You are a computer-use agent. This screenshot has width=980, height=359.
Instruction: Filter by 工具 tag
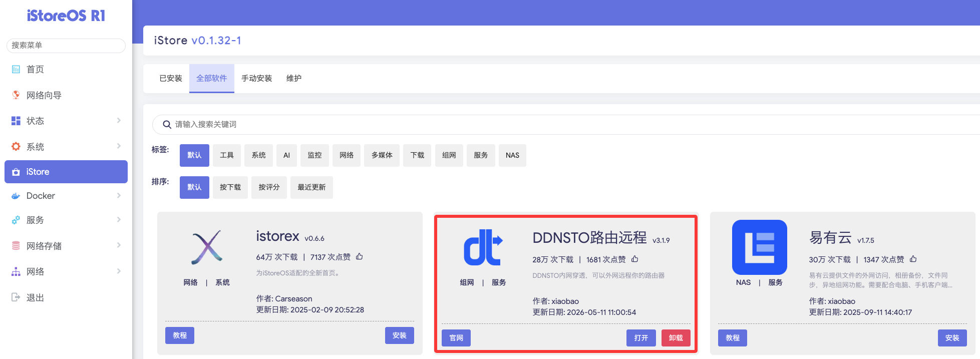click(x=227, y=155)
